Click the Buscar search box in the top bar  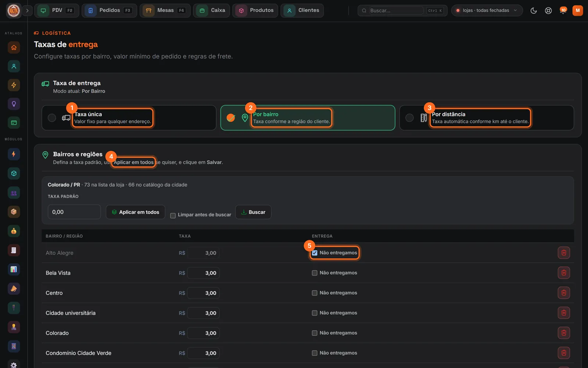point(396,10)
